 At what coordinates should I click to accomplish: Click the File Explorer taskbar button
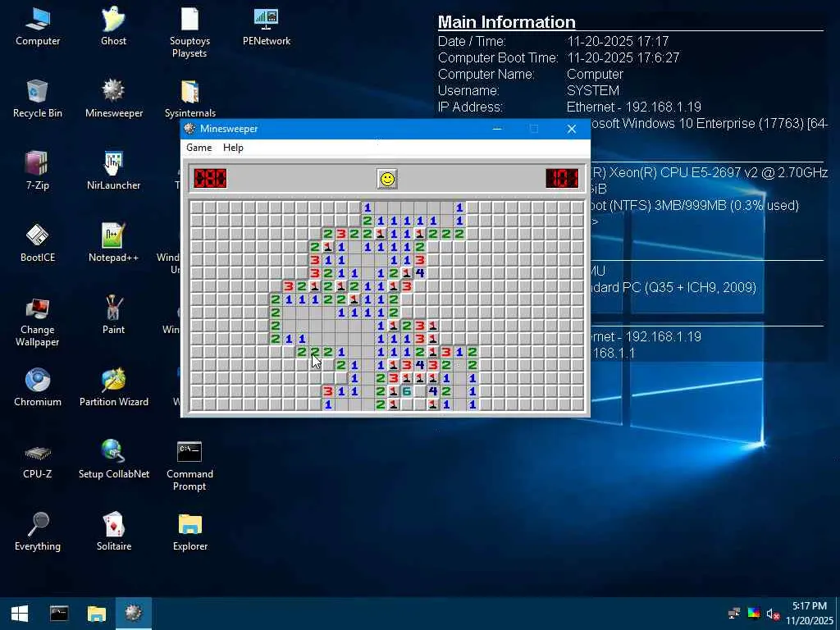coord(97,614)
